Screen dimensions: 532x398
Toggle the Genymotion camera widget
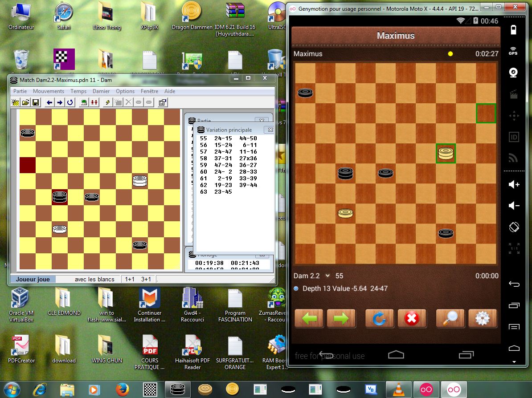[513, 72]
